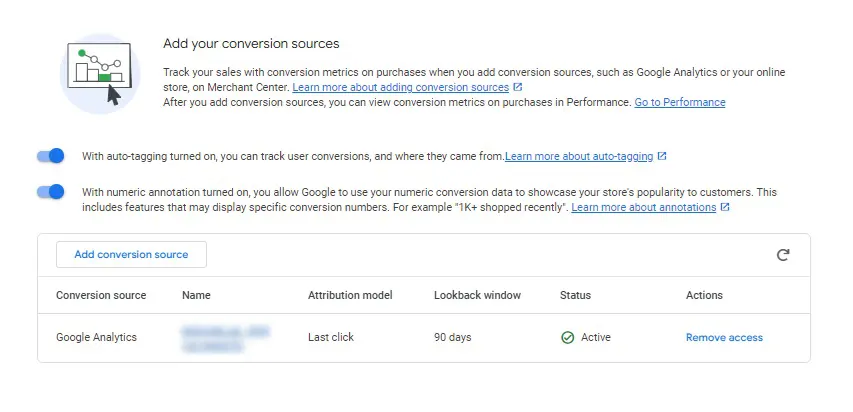Click external-link icon after adding conversion sources
This screenshot has height=412, width=853.
tap(518, 87)
